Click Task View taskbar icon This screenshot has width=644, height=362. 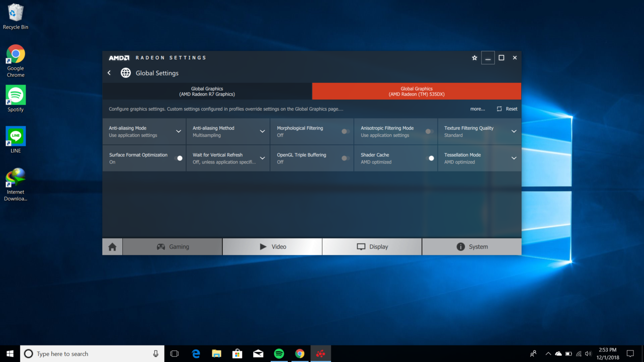[175, 353]
